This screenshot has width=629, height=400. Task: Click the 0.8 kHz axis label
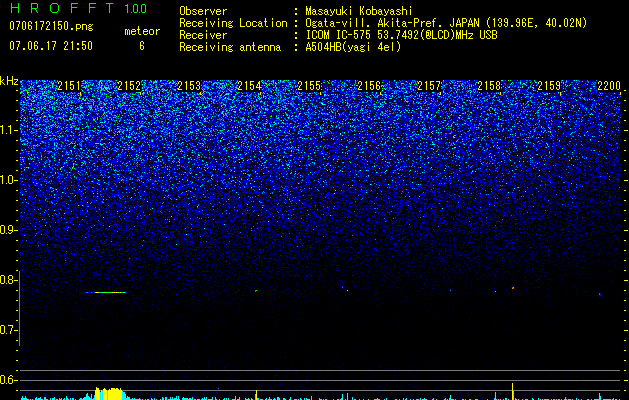8,280
